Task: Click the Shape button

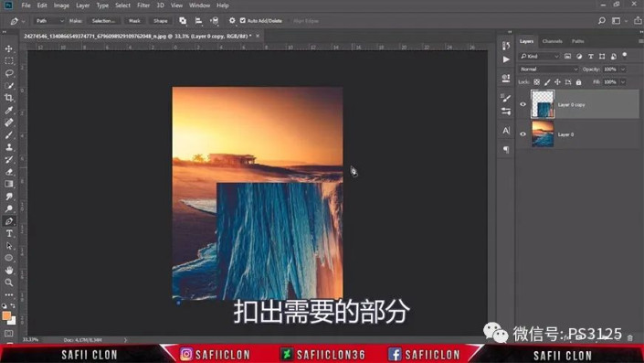Action: [x=161, y=20]
